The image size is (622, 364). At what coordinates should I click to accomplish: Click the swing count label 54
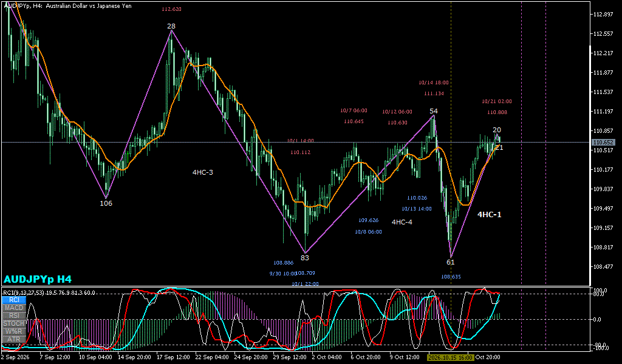[434, 111]
